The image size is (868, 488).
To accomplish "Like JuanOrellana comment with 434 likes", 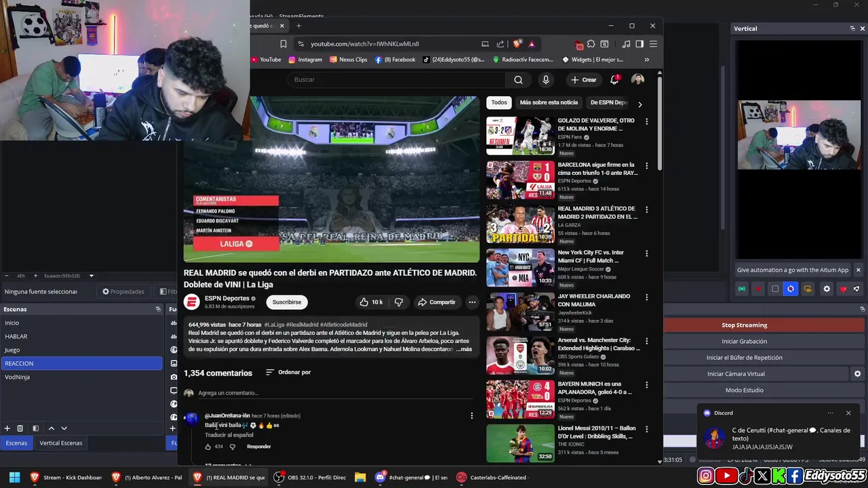I will [208, 447].
